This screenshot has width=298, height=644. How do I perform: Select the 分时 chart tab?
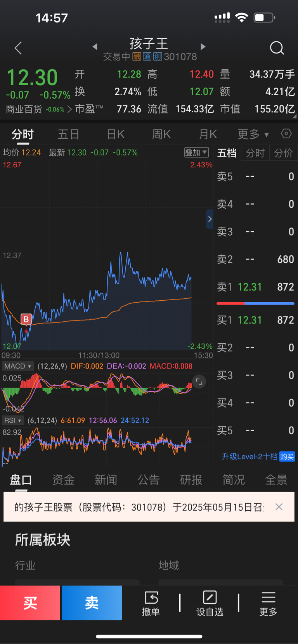tap(23, 134)
